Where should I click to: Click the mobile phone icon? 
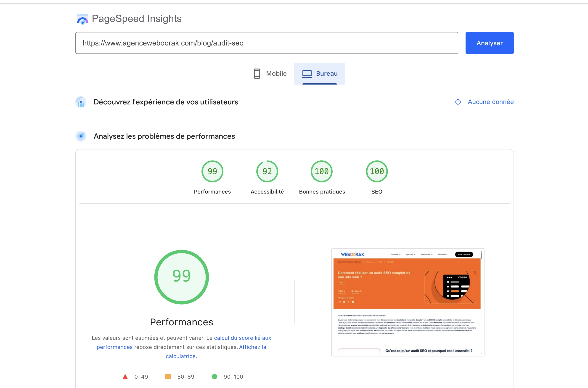pyautogui.click(x=257, y=74)
